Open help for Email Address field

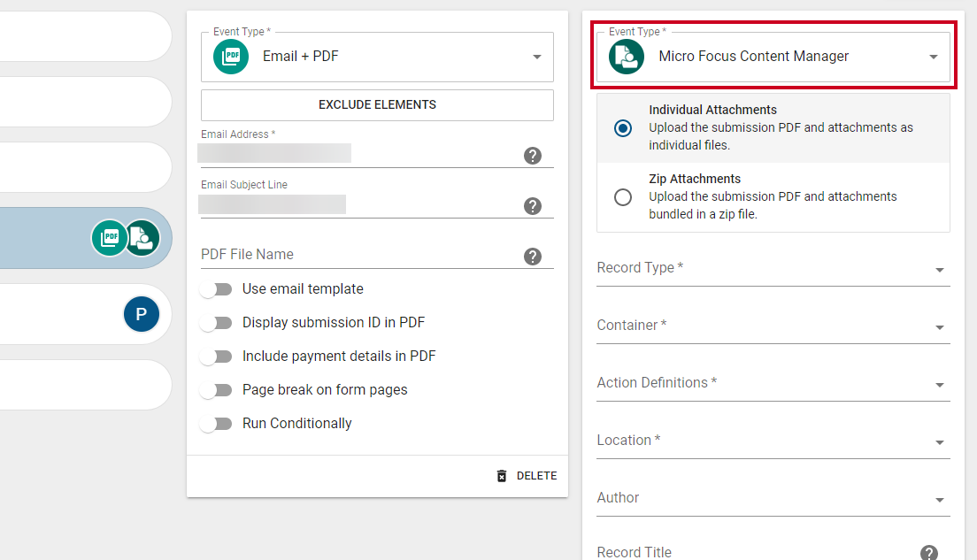(x=533, y=156)
